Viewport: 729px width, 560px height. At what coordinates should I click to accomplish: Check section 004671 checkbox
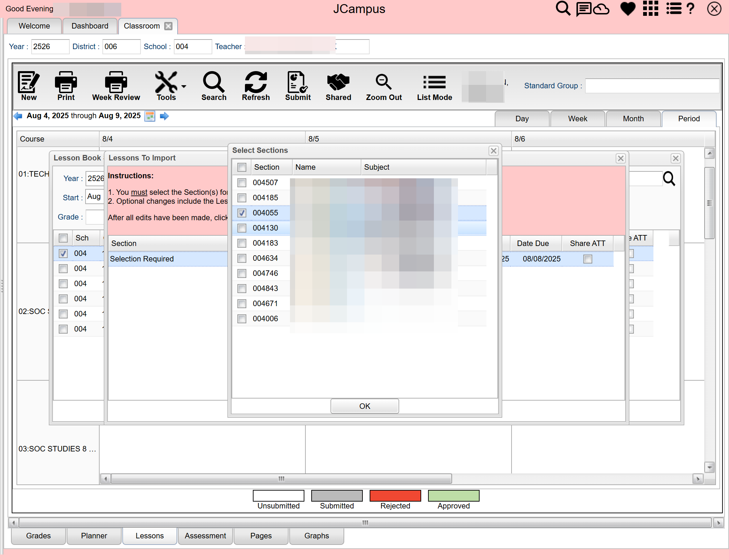(242, 304)
